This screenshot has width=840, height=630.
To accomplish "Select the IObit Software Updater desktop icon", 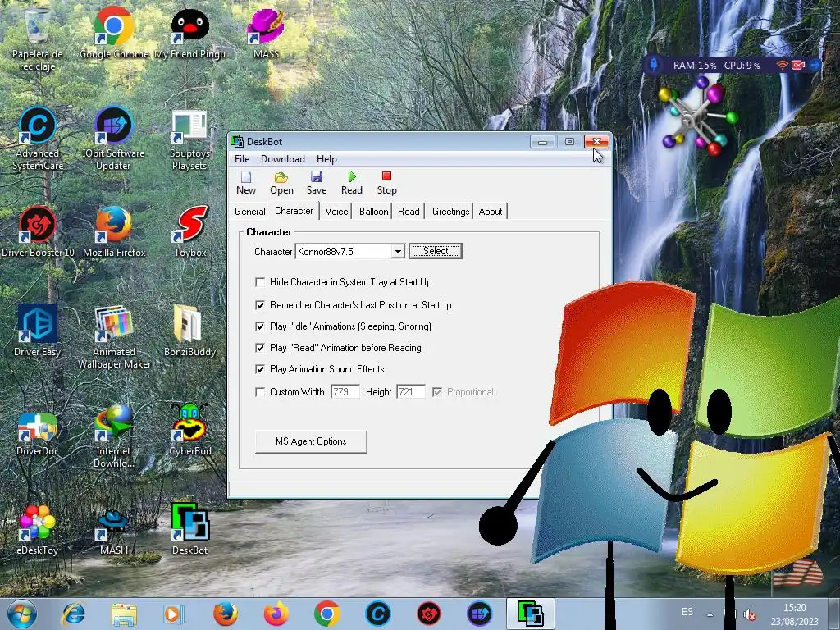I will 113,139.
